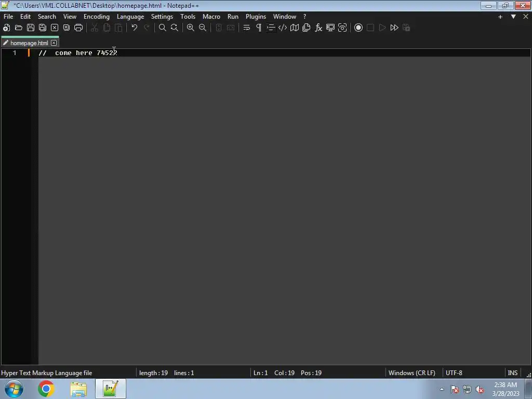Viewport: 532px width, 399px height.
Task: Open the Edit menu
Action: click(x=25, y=17)
